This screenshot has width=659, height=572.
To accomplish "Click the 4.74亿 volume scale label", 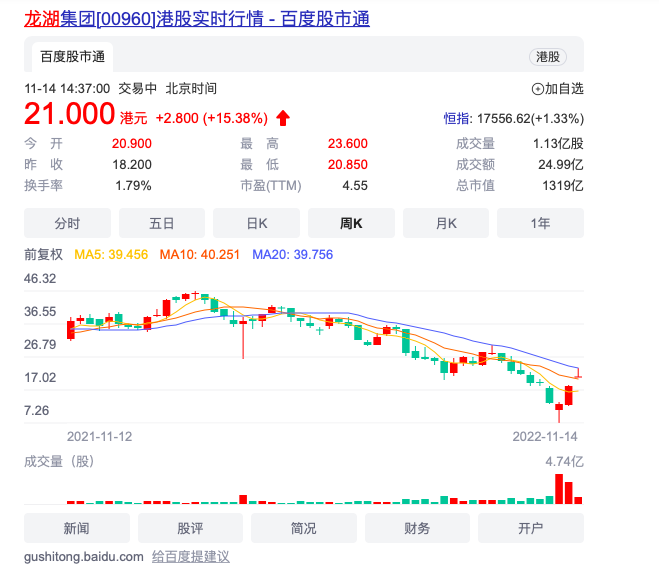I will pyautogui.click(x=564, y=461).
